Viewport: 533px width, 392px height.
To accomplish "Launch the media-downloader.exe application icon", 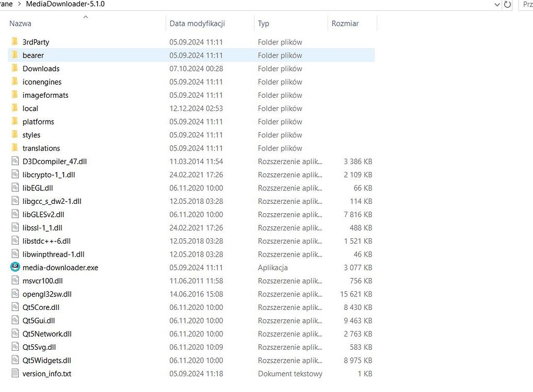I will 15,267.
